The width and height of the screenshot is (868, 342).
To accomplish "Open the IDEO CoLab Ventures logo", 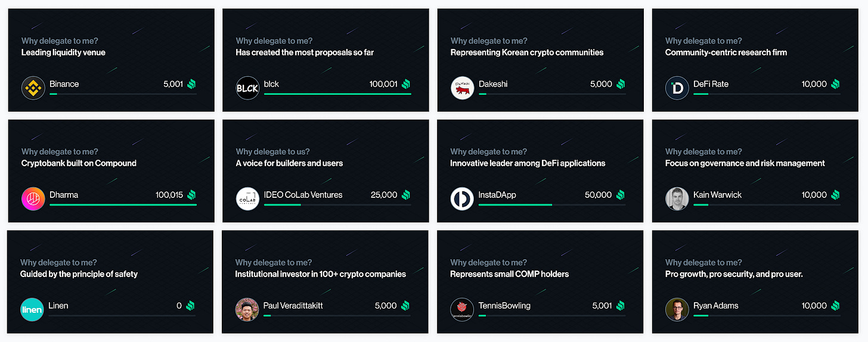I will [247, 199].
